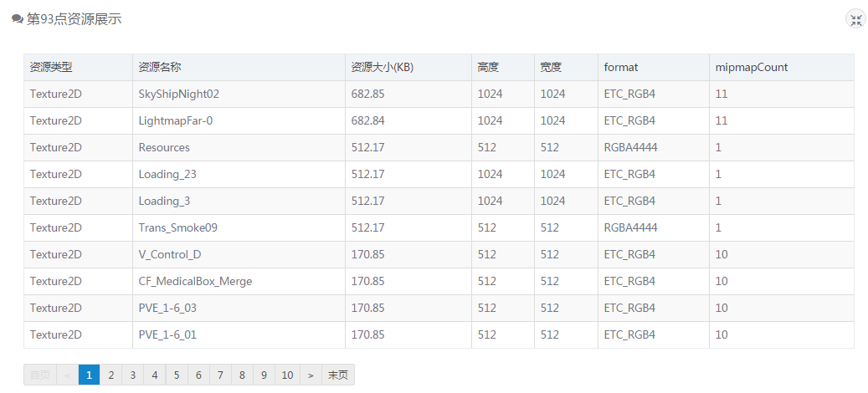Click the next page arrow
The image size is (868, 393).
311,375
